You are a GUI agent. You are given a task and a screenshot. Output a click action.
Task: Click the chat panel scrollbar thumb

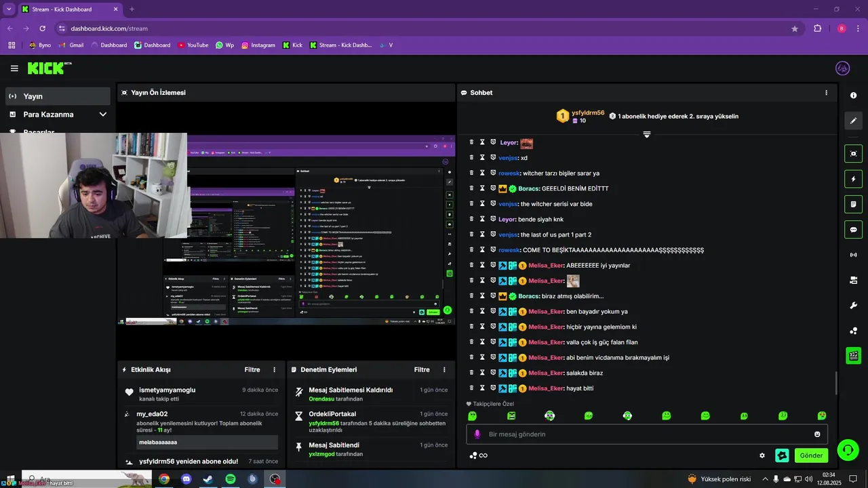[x=836, y=383]
